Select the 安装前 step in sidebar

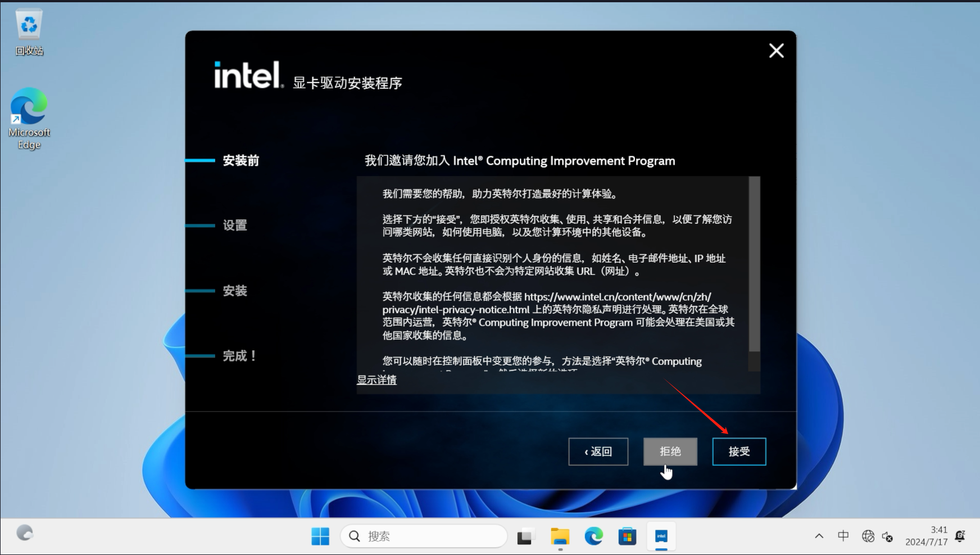point(241,161)
